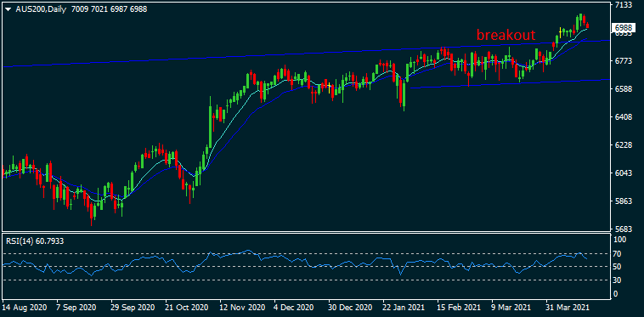Click the 12 Nov 2020 date label

(x=241, y=307)
